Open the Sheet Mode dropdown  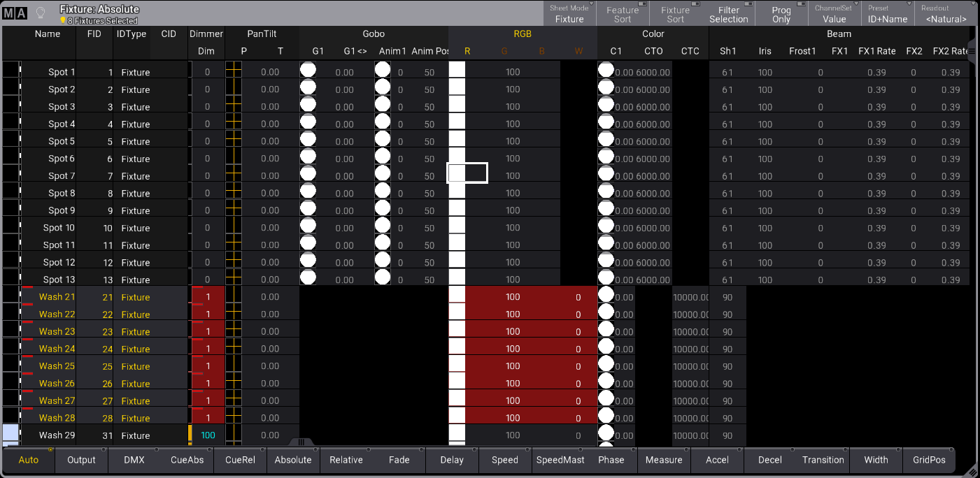[x=569, y=14]
